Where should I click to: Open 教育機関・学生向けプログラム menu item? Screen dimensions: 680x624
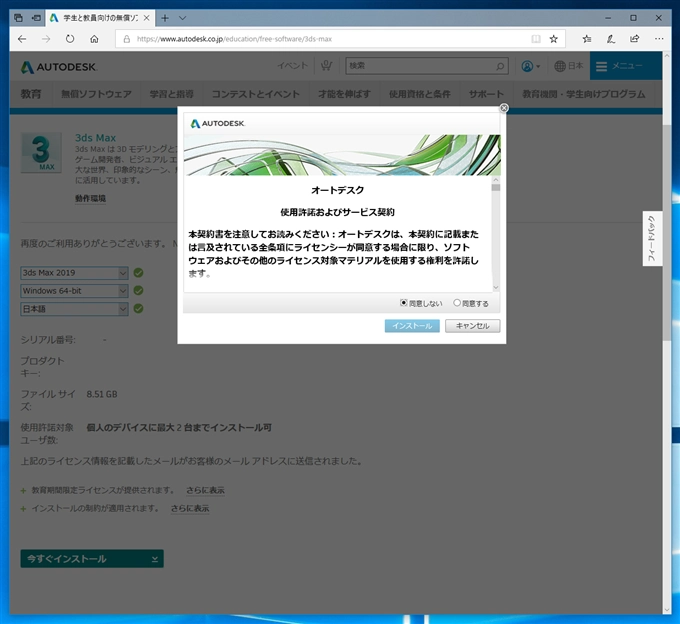coord(584,94)
